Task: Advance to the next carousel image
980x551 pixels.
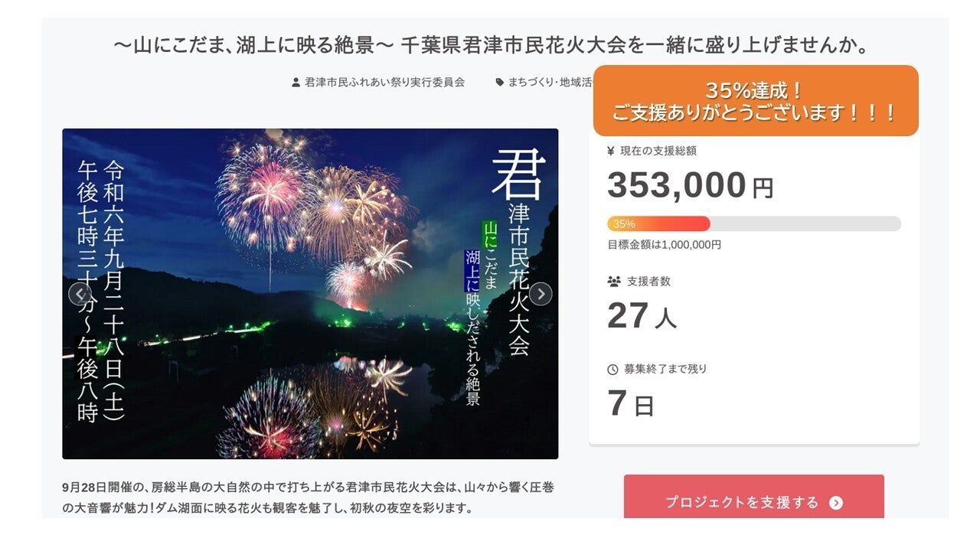Action: [541, 294]
